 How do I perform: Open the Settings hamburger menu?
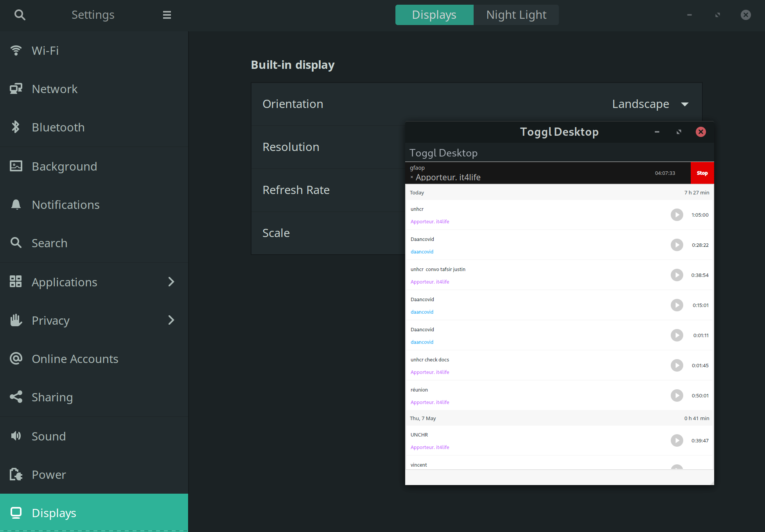[x=167, y=15]
